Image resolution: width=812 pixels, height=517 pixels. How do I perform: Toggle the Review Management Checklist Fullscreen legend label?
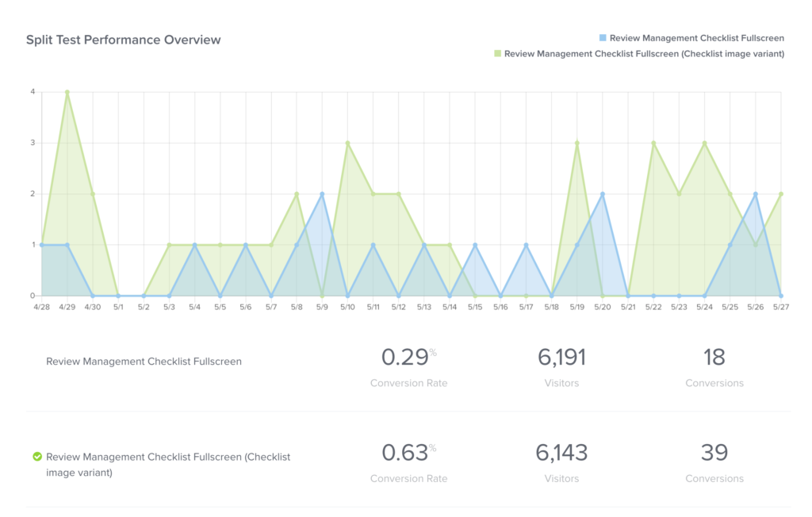[697, 37]
